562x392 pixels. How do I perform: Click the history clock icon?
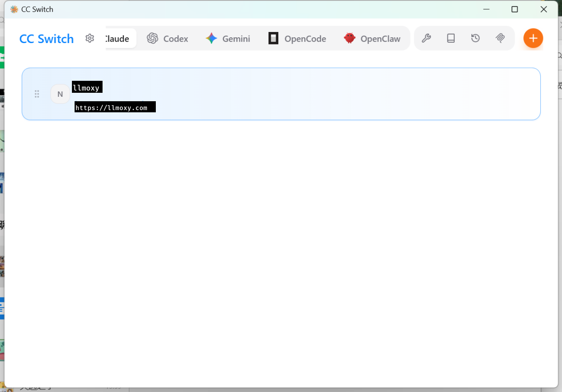[x=475, y=39]
